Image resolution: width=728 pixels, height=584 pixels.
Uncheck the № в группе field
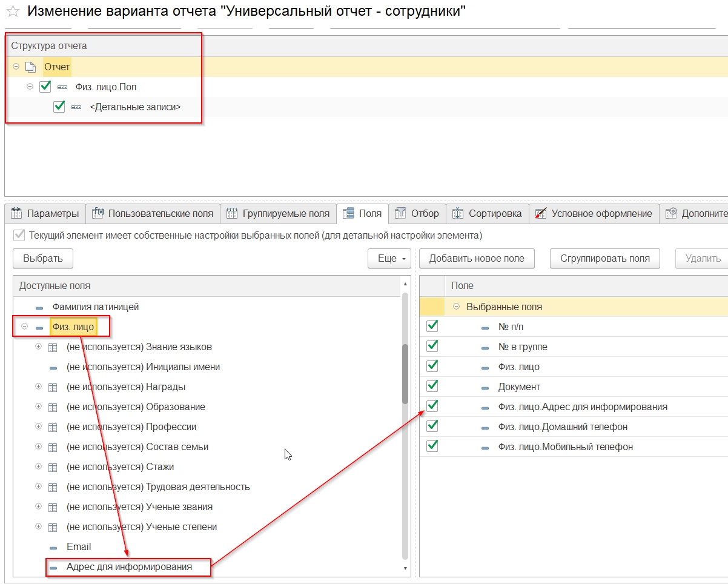coord(432,346)
